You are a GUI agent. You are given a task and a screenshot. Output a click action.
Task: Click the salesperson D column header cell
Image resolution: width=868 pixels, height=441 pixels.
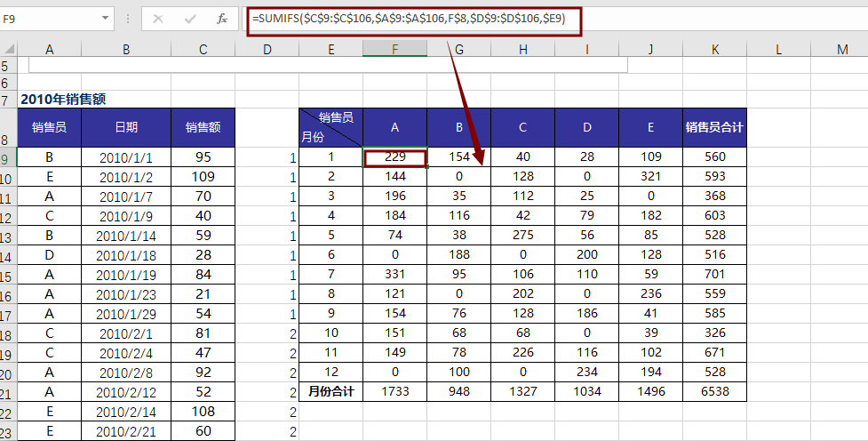click(586, 127)
